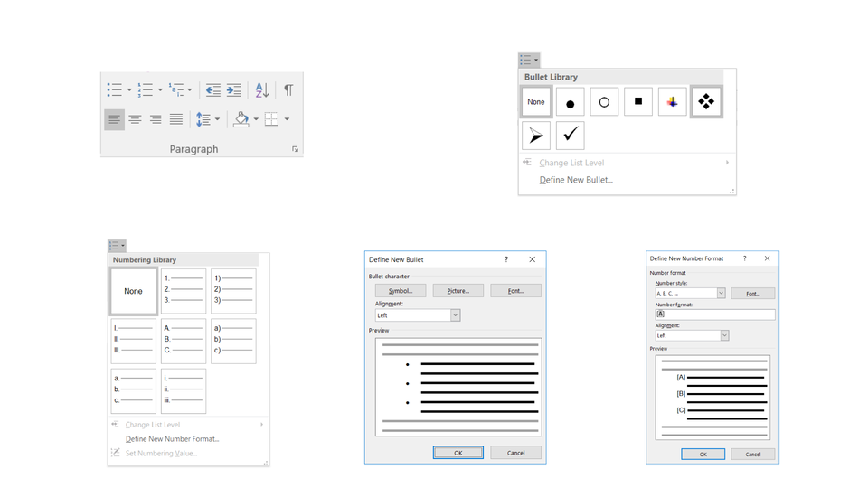Choose the checkmark bullet in Bullet Library
Viewport: 868px width, 488px height.
(x=570, y=136)
